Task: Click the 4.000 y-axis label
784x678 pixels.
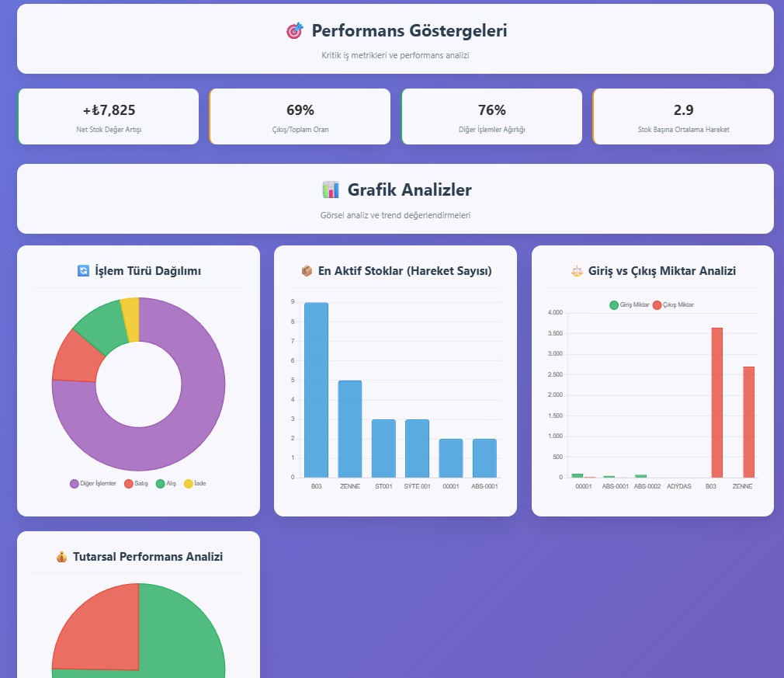Action: [555, 313]
